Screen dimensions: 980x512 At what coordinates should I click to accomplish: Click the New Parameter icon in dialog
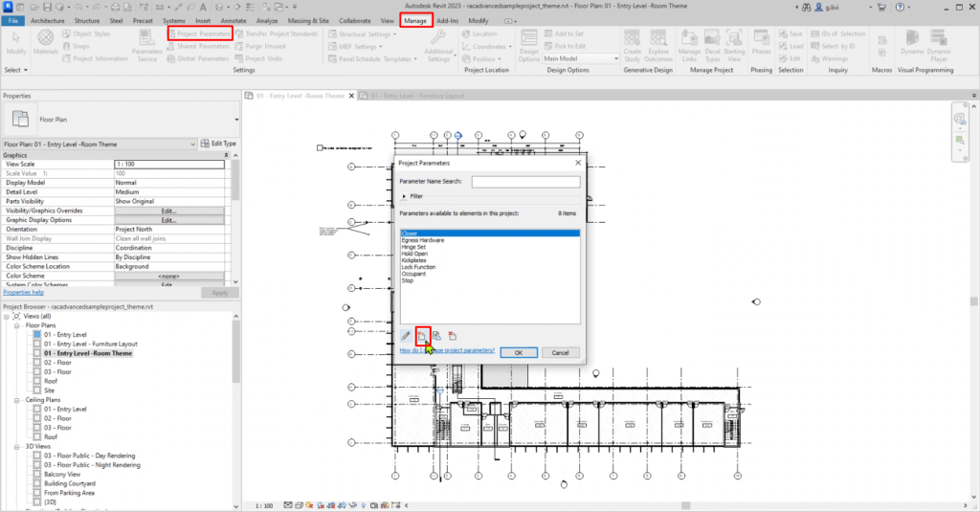(422, 336)
